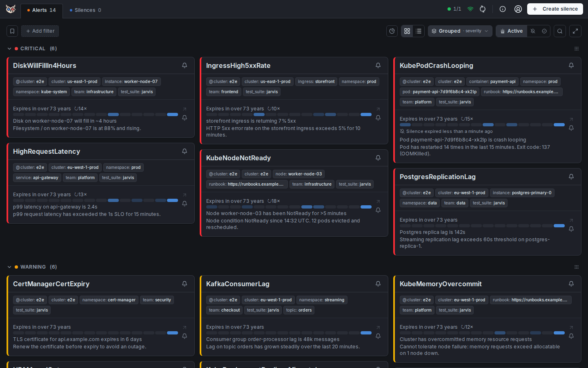Screen dimensions: 588x368
Task: Click the grip handle of the CRITICAL section
Action: pyautogui.click(x=577, y=49)
